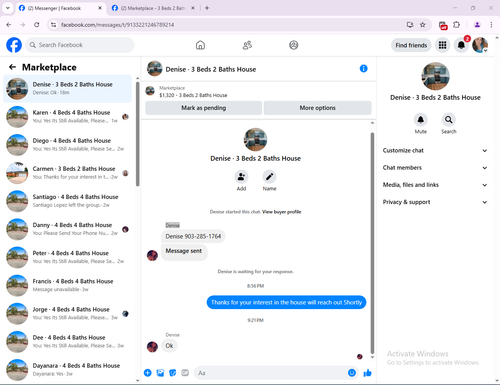The width and height of the screenshot is (500, 385).
Task: Choose a GIF using GIF icon
Action: 185,373
